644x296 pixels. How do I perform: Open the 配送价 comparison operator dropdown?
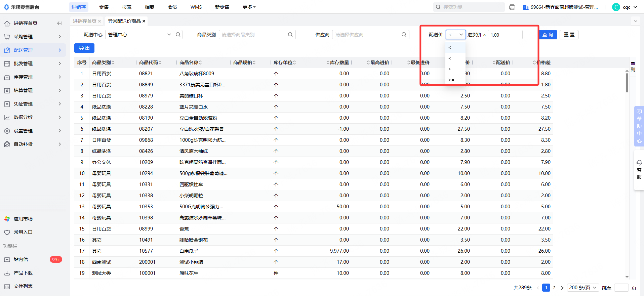click(455, 35)
